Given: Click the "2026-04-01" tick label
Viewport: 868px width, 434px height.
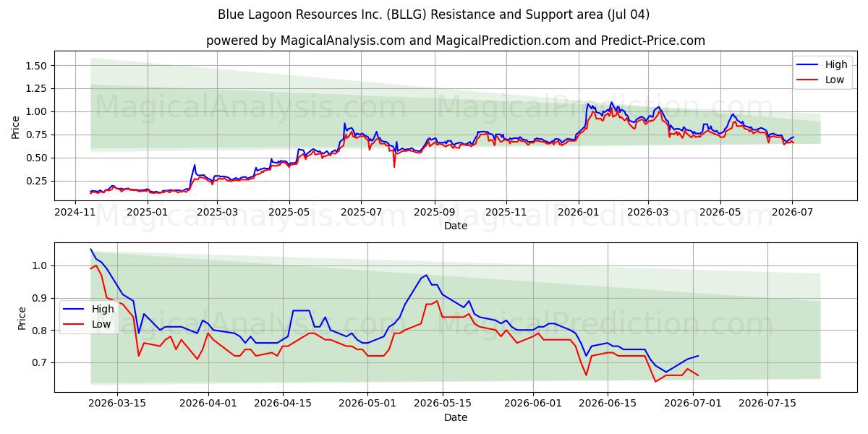Looking at the screenshot, I should 208,404.
